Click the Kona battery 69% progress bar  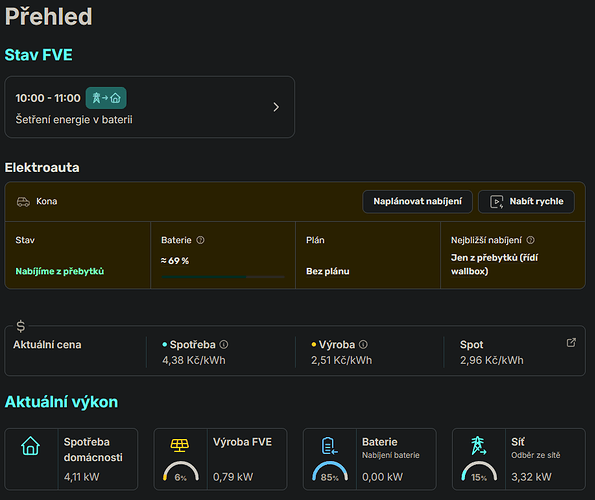point(223,277)
